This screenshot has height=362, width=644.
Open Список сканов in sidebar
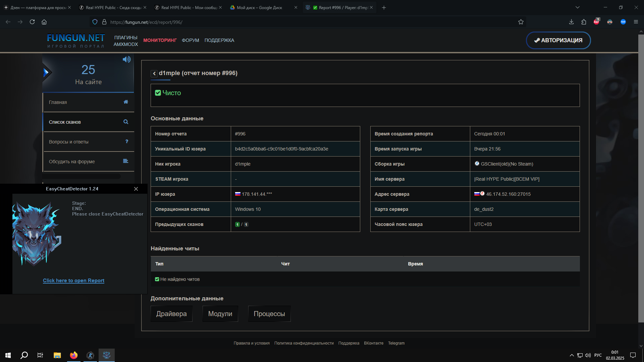click(x=89, y=122)
